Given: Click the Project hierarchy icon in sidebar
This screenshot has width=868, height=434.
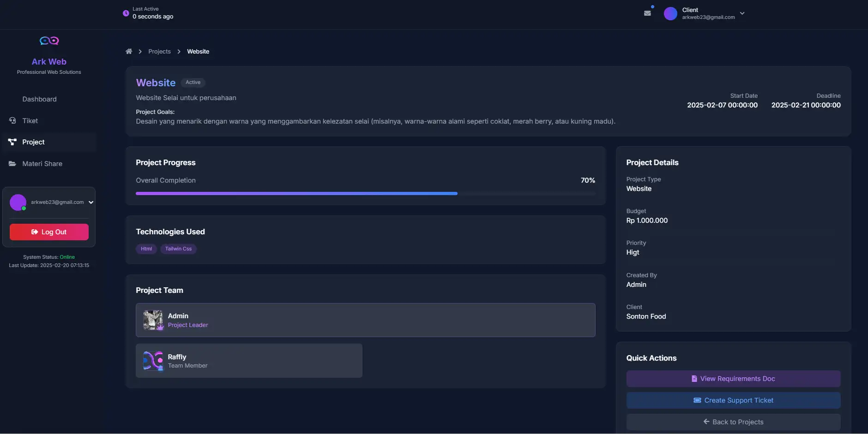Looking at the screenshot, I should click(x=12, y=142).
